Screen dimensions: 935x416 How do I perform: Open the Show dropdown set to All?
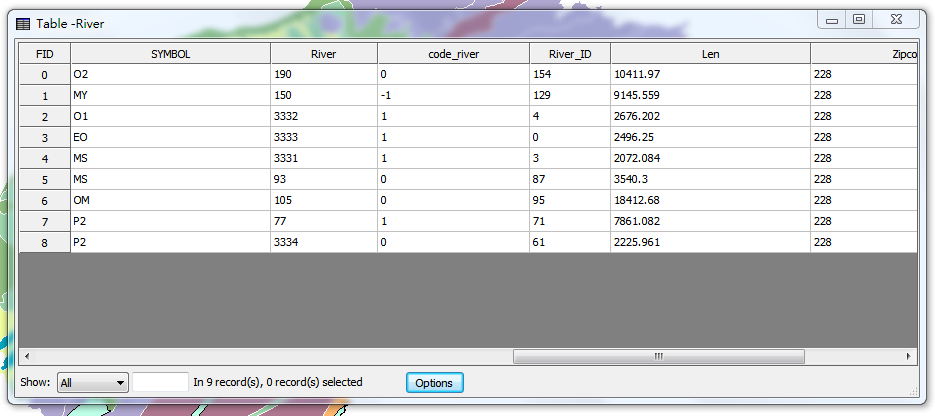[x=93, y=382]
